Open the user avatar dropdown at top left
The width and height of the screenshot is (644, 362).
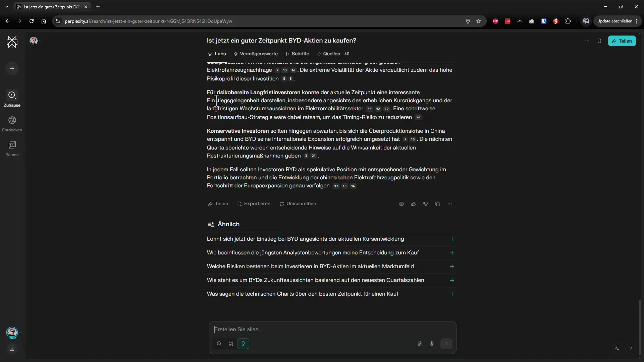pos(35,41)
